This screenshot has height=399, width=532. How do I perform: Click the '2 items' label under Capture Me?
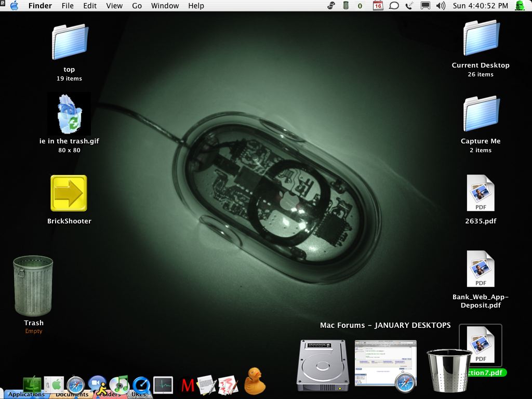481,150
